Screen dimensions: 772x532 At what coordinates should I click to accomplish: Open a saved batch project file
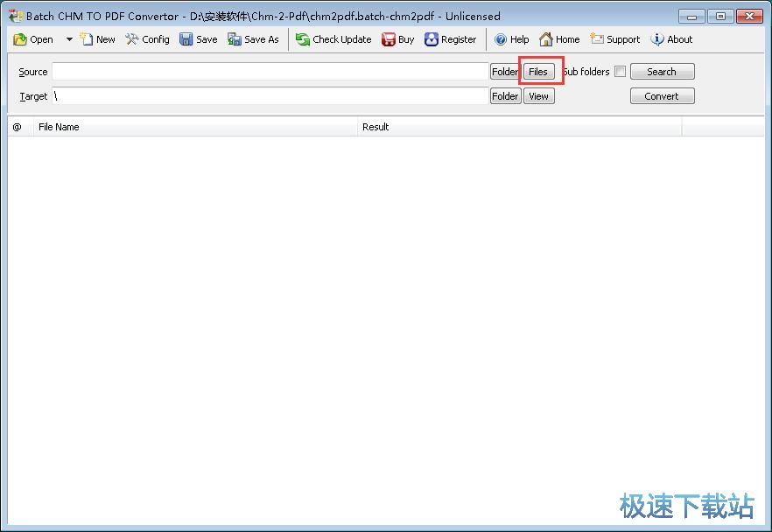click(33, 38)
